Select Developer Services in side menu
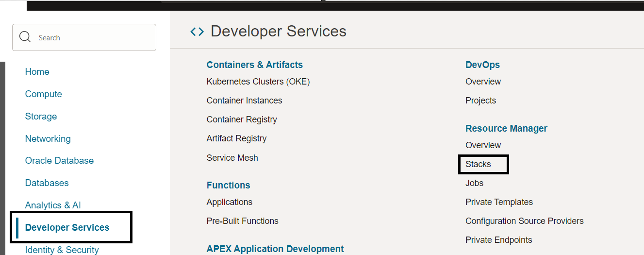This screenshot has height=255, width=644. tap(67, 227)
